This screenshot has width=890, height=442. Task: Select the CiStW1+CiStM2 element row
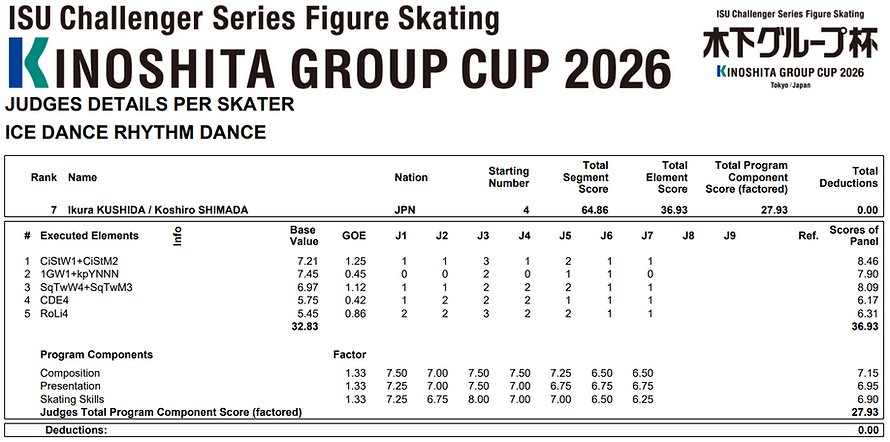point(443,262)
